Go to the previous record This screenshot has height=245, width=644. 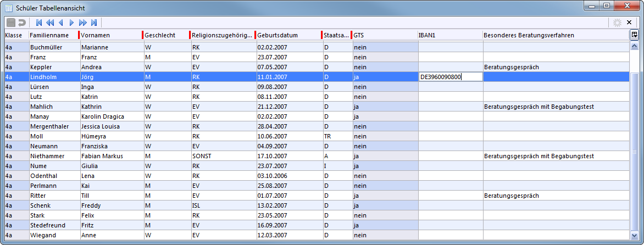pos(60,23)
